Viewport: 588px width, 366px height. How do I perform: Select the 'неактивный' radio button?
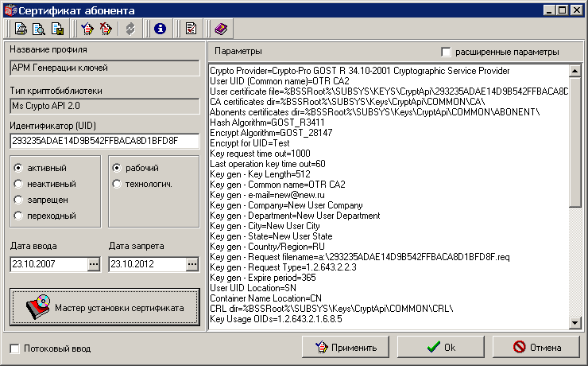pyautogui.click(x=18, y=184)
